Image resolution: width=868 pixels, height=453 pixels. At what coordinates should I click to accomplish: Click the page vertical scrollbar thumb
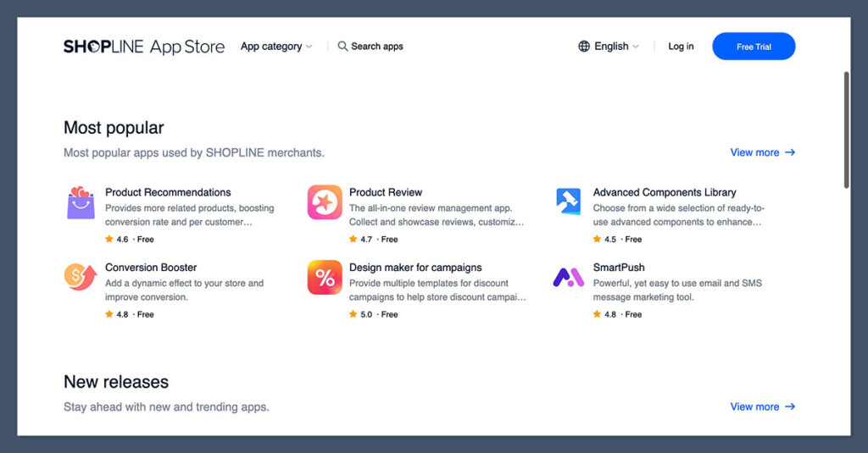[x=847, y=130]
